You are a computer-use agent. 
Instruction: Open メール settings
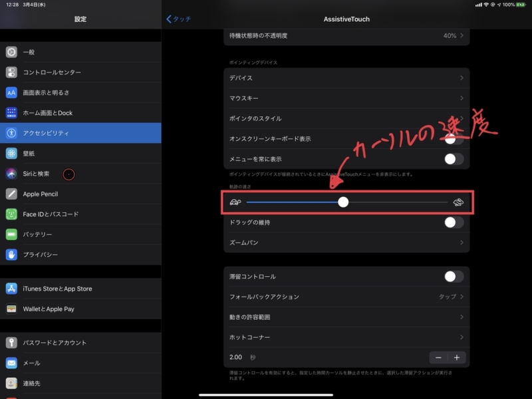pyautogui.click(x=80, y=363)
